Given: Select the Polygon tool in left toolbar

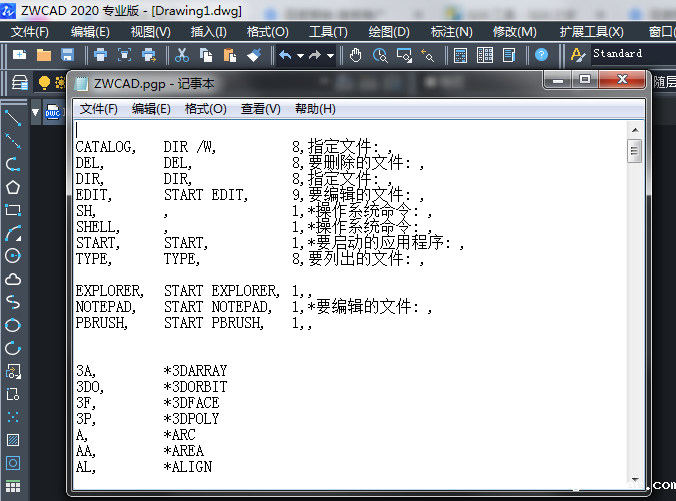Looking at the screenshot, I should (13, 187).
